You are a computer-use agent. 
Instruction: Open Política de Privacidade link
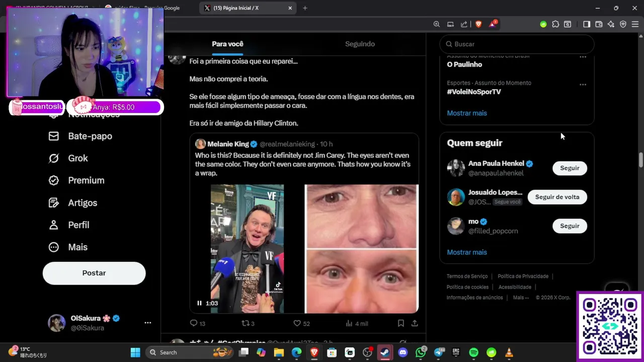coord(523,276)
